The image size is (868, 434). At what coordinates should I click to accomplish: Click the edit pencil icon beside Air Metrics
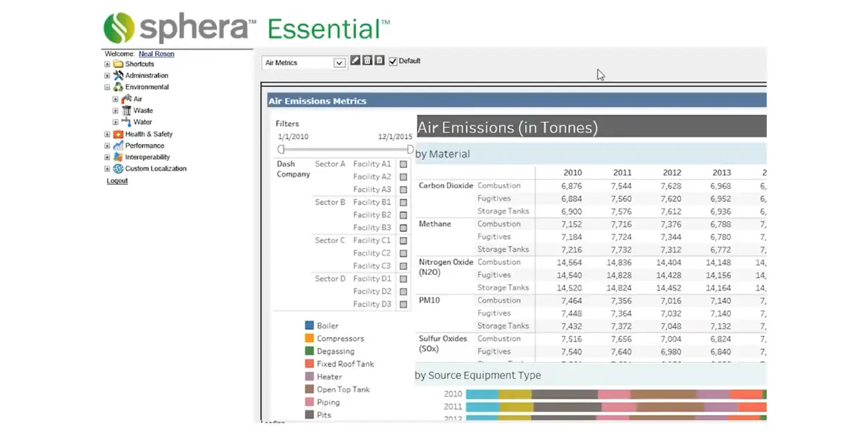(x=355, y=61)
